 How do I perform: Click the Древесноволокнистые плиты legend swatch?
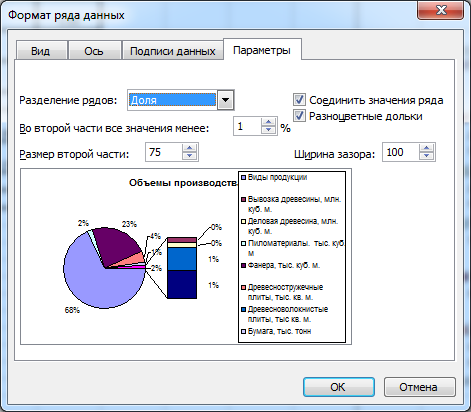click(243, 309)
